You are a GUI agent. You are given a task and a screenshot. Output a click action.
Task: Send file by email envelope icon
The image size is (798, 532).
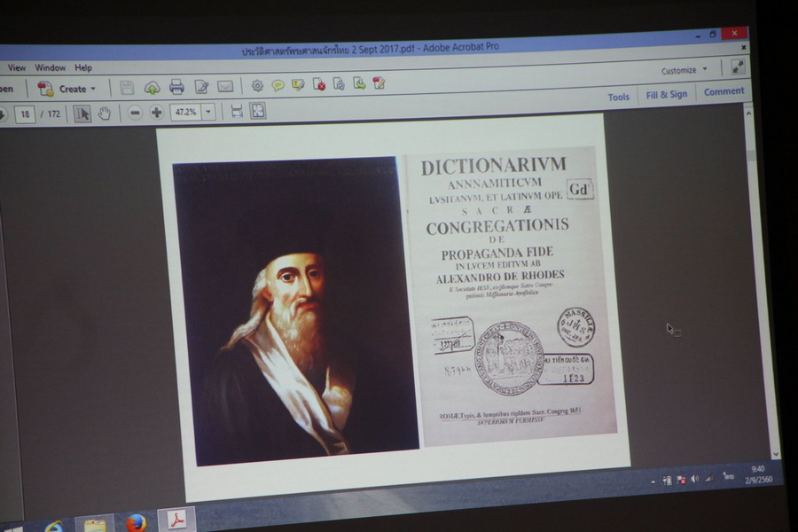click(x=225, y=86)
